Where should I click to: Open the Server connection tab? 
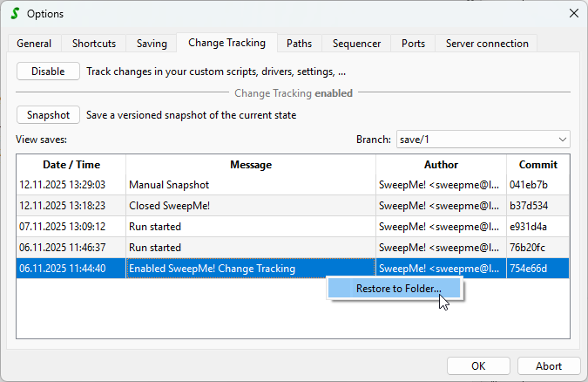click(487, 44)
